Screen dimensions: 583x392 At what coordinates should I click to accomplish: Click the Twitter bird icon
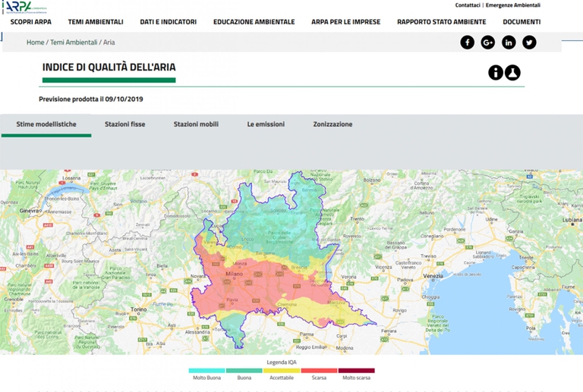(x=529, y=42)
